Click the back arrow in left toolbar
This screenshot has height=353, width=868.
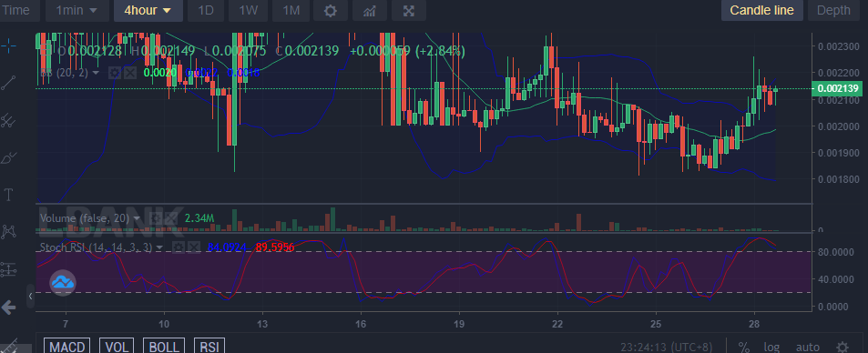pos(8,308)
